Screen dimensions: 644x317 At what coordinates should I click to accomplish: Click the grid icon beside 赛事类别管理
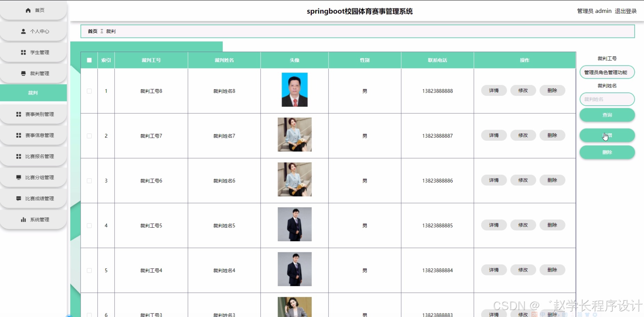(19, 114)
